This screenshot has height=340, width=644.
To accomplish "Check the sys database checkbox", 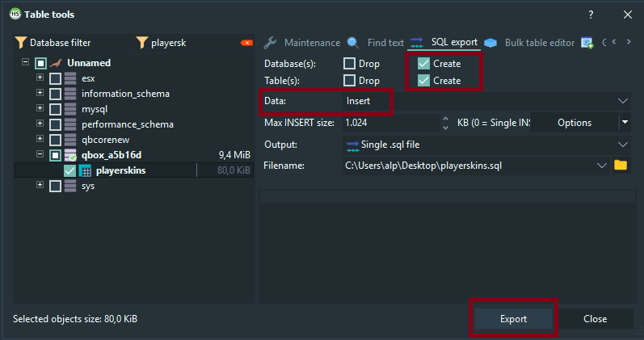I will [x=55, y=186].
